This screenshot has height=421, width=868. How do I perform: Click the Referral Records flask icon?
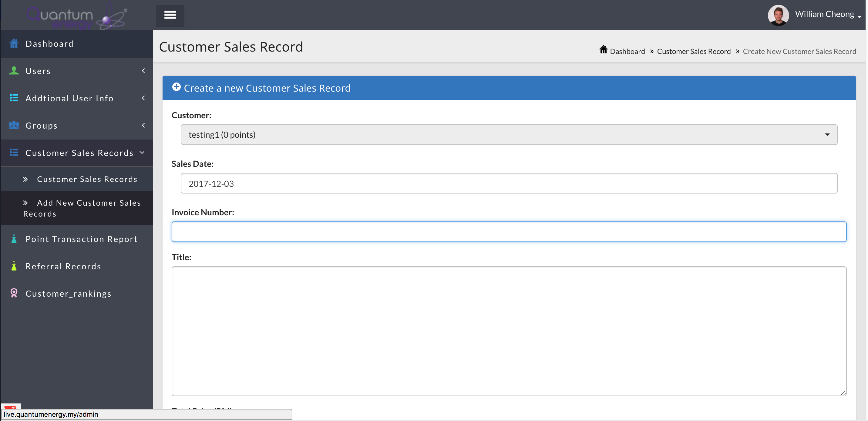coord(14,266)
